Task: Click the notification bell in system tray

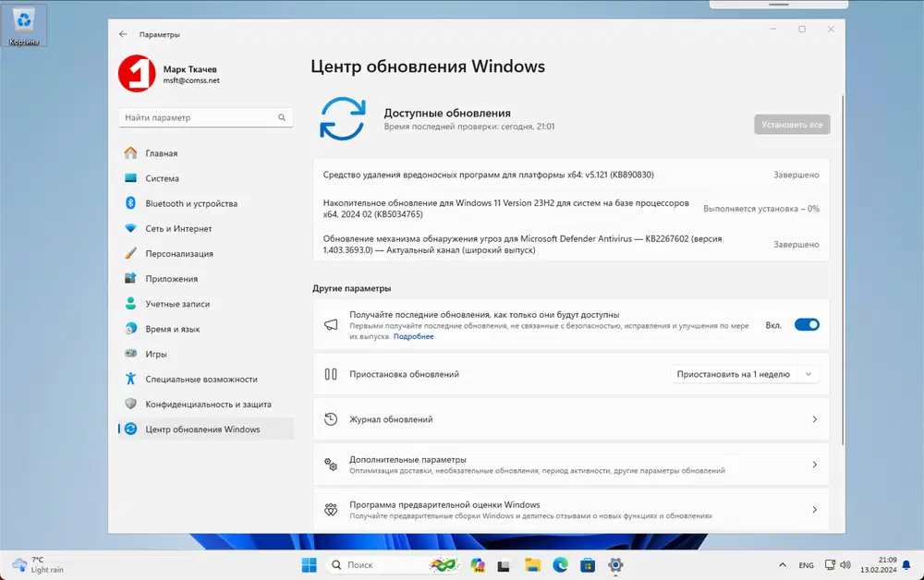Action: pyautogui.click(x=906, y=565)
